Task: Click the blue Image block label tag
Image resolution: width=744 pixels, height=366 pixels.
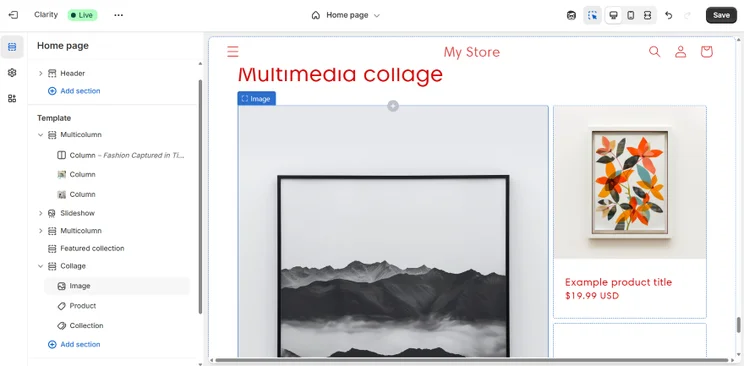Action: pyautogui.click(x=256, y=99)
